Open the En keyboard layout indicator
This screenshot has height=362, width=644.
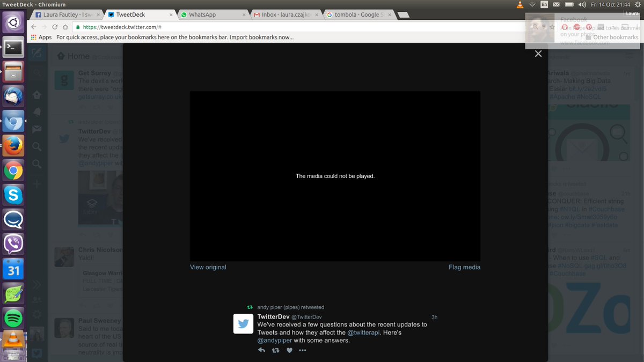coord(544,4)
